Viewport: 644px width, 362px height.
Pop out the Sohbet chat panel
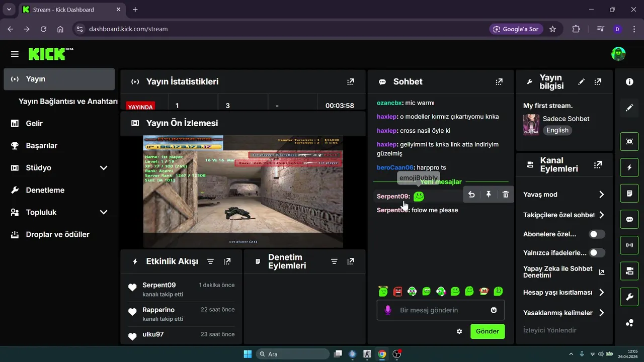pos(499,81)
